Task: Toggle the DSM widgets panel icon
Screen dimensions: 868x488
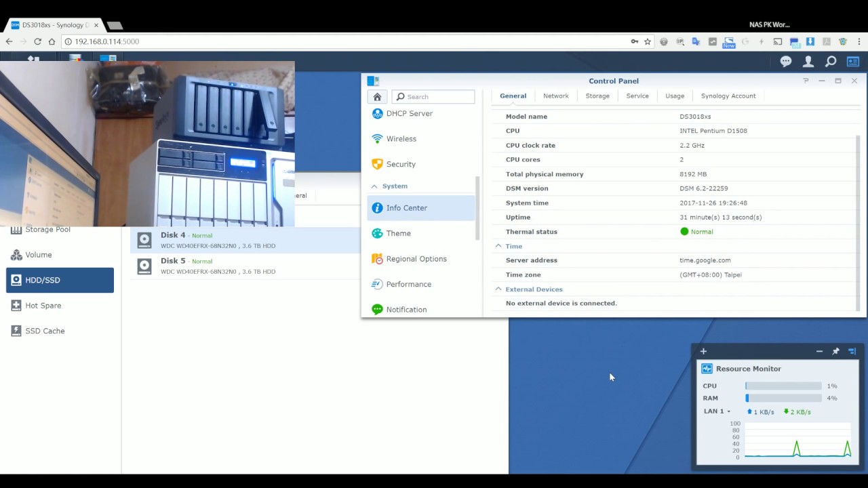Action: (x=853, y=62)
